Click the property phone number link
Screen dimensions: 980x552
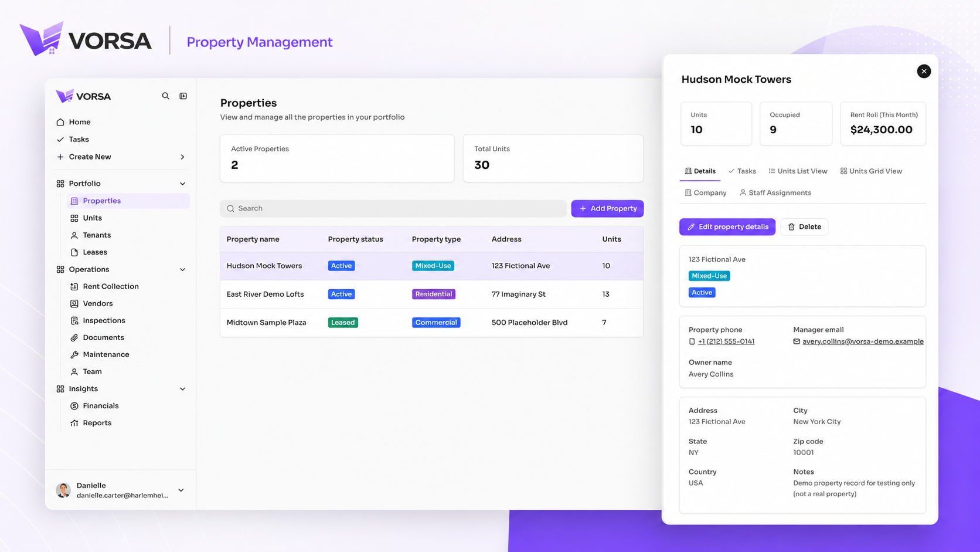tap(726, 341)
